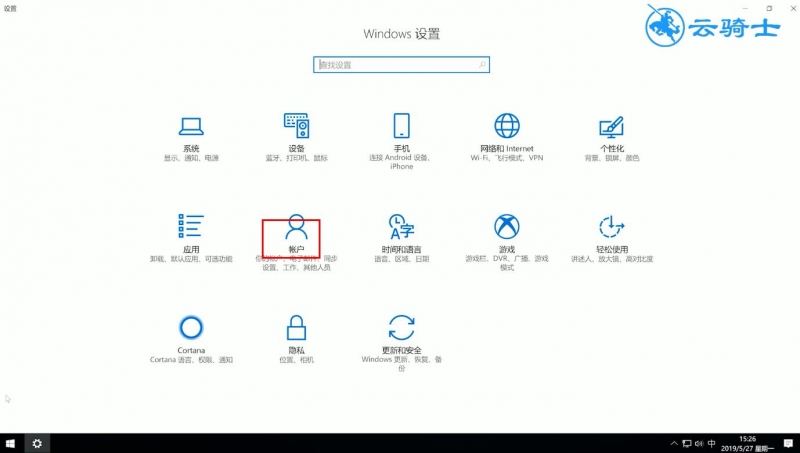Screen dimensions: 800x453
Task: Open the 设备 (Devices) settings icon
Action: [296, 125]
